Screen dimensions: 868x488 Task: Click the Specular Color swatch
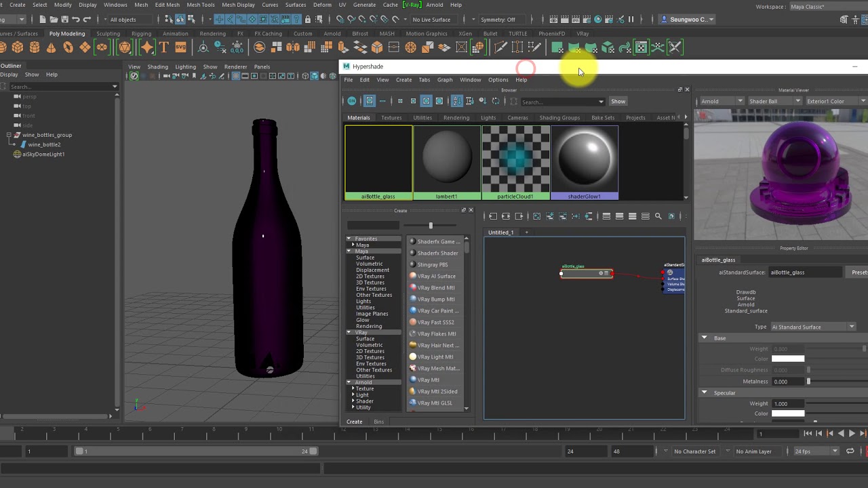pos(788,413)
